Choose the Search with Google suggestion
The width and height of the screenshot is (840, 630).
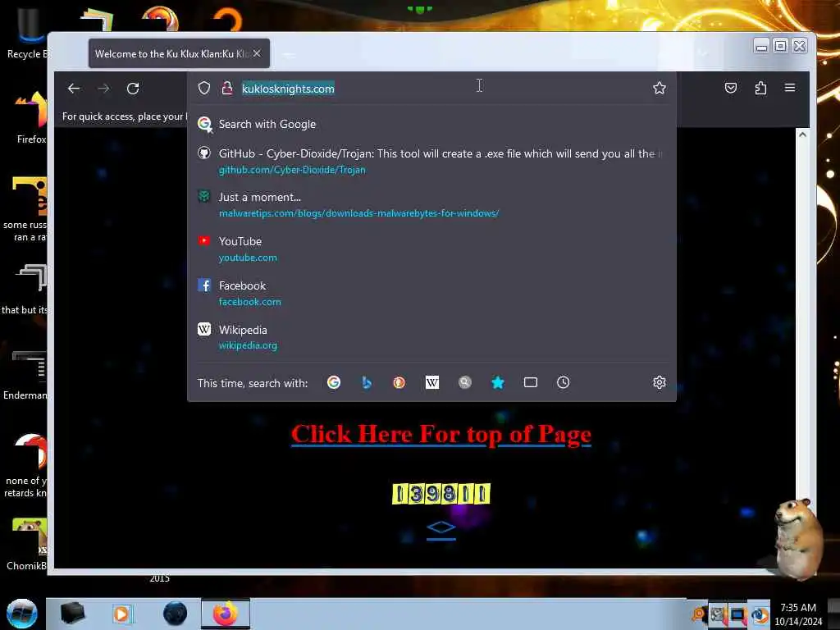(x=431, y=125)
